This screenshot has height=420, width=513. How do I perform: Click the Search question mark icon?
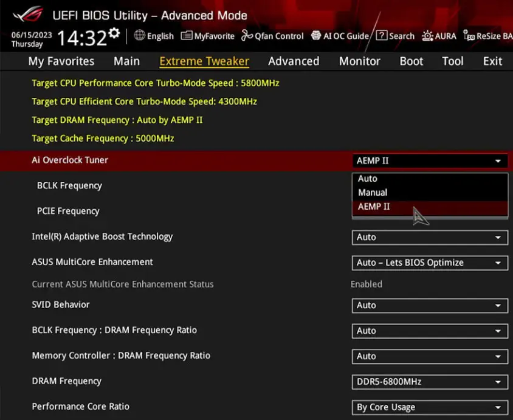(381, 36)
